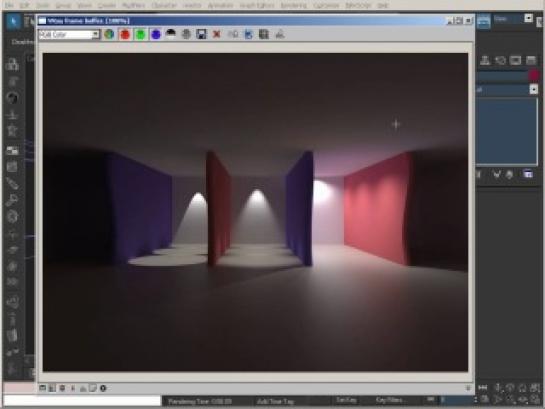Click the info icon in frame buffer bottom bar
Image resolution: width=545 pixels, height=409 pixels.
[x=103, y=388]
